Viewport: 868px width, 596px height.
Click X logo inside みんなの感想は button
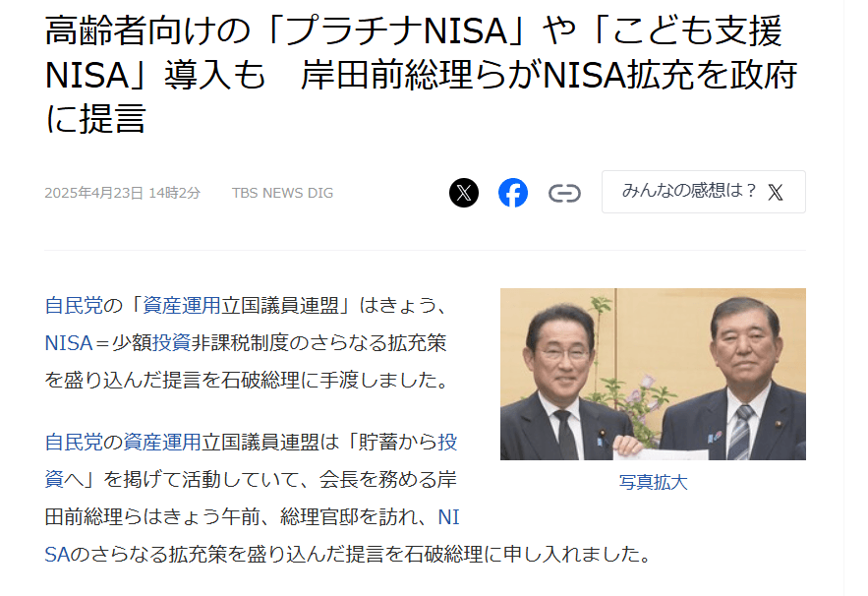pyautogui.click(x=775, y=192)
